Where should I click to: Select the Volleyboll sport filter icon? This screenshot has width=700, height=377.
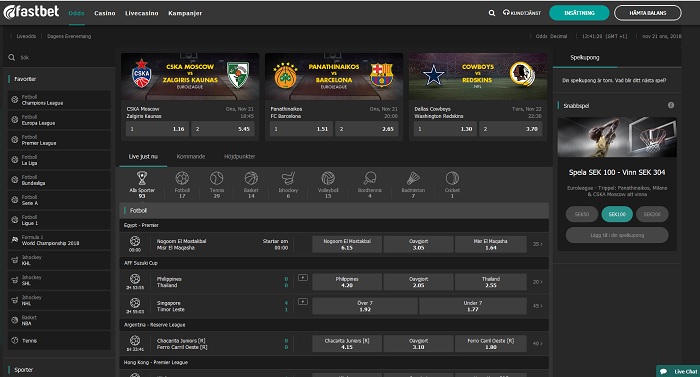coord(328,178)
